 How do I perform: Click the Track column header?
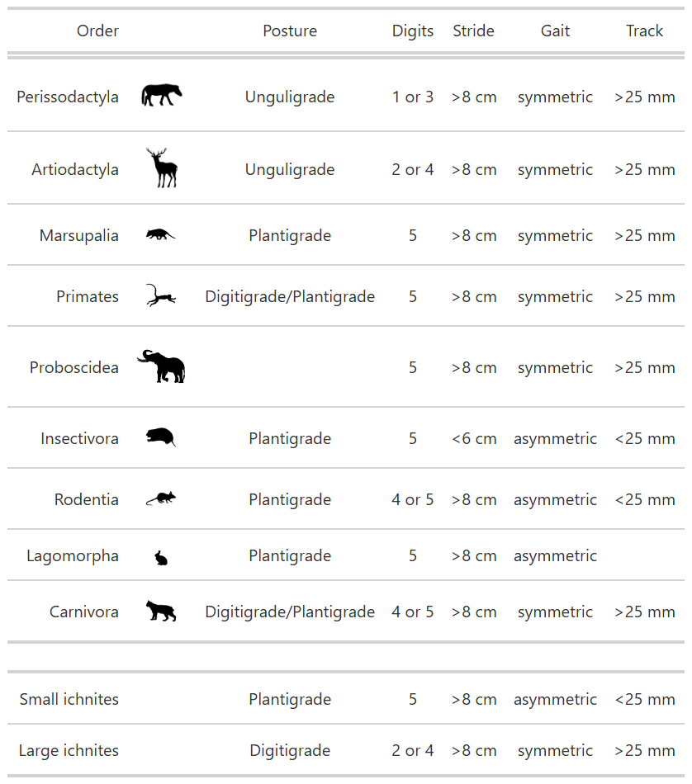[645, 31]
